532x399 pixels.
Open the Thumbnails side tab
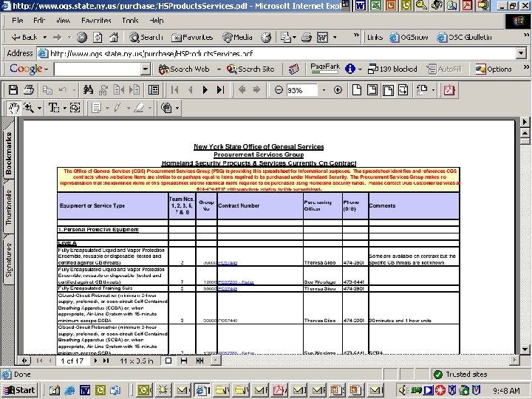8,207
